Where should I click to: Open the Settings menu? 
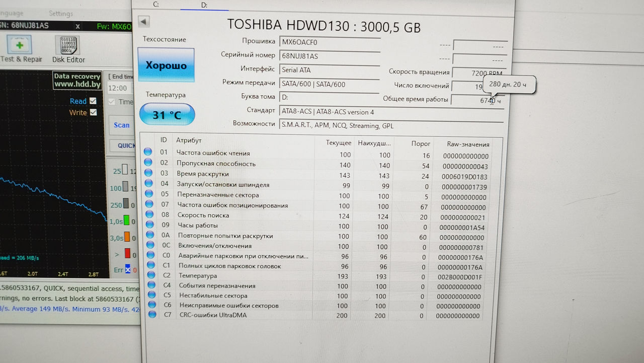pyautogui.click(x=60, y=14)
